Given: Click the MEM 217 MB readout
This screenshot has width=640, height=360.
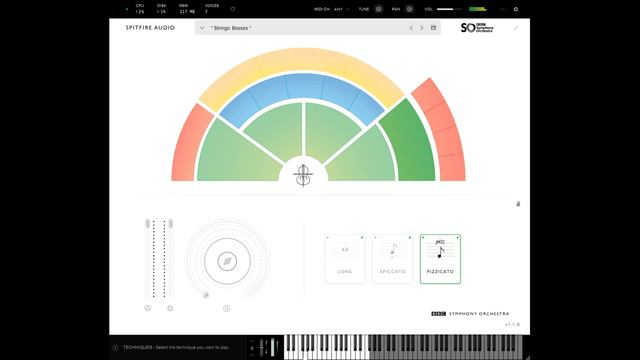Looking at the screenshot, I should (187, 9).
